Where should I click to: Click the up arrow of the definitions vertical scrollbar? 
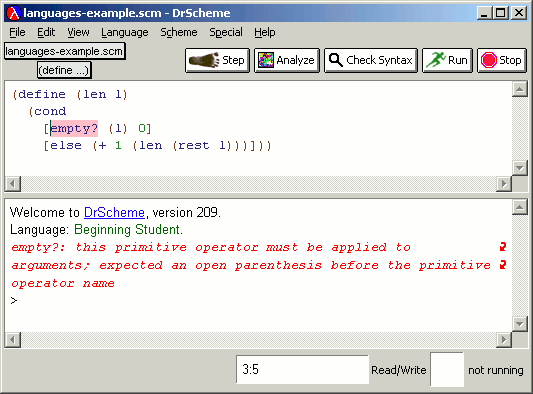[519, 89]
